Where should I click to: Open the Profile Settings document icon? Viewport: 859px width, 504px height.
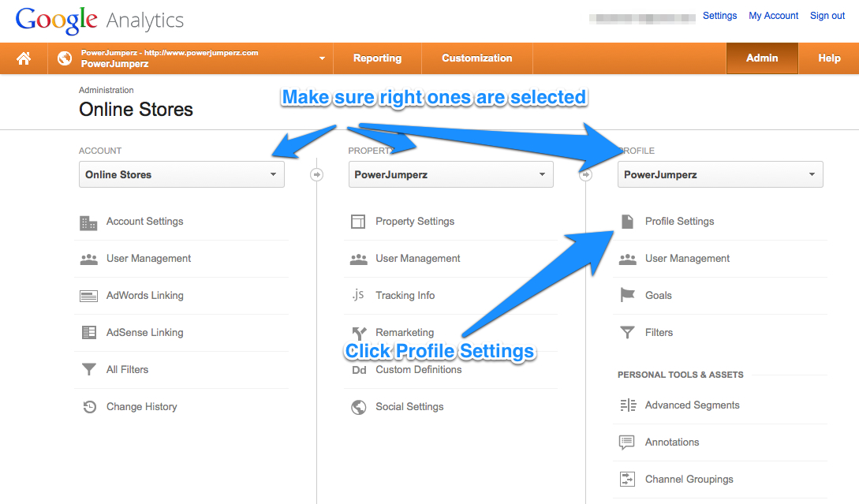[627, 222]
